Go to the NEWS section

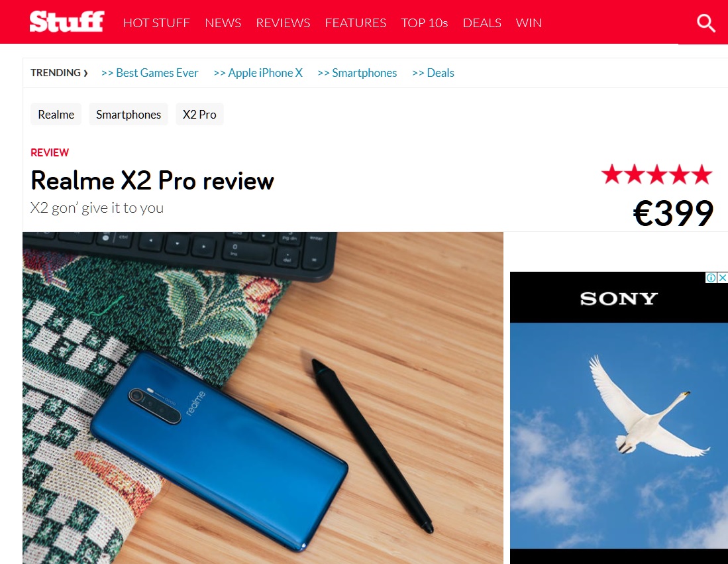pos(223,23)
